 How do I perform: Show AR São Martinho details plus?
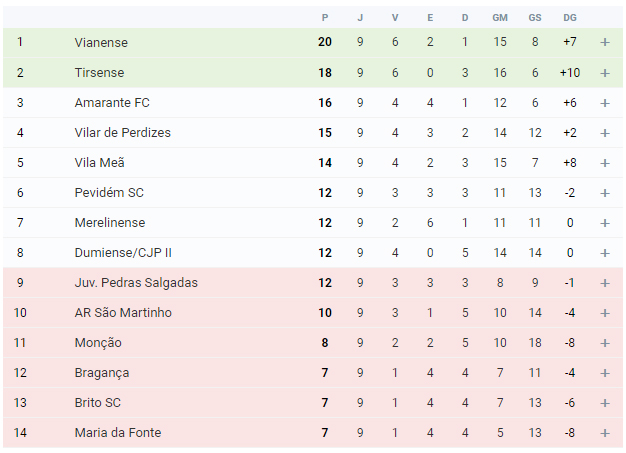coord(605,313)
